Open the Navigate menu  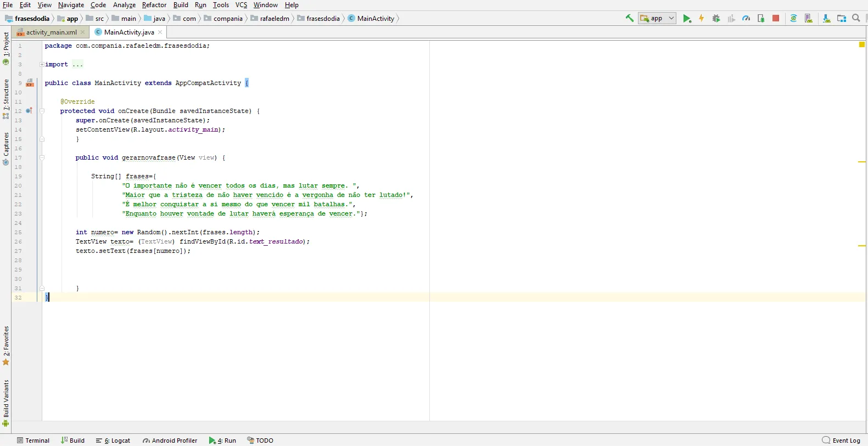pyautogui.click(x=71, y=5)
